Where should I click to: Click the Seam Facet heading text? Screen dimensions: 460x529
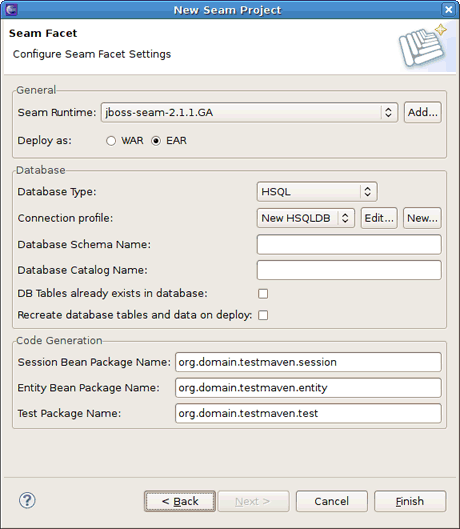click(x=43, y=33)
